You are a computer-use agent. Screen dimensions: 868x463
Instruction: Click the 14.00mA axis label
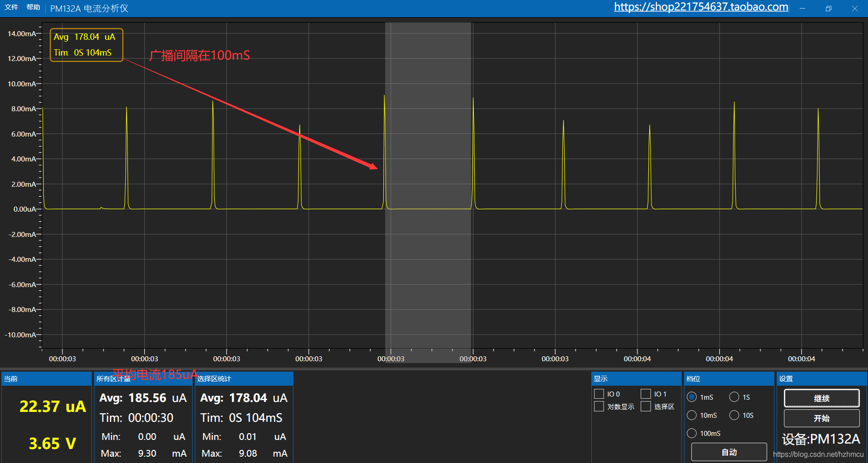tap(22, 33)
